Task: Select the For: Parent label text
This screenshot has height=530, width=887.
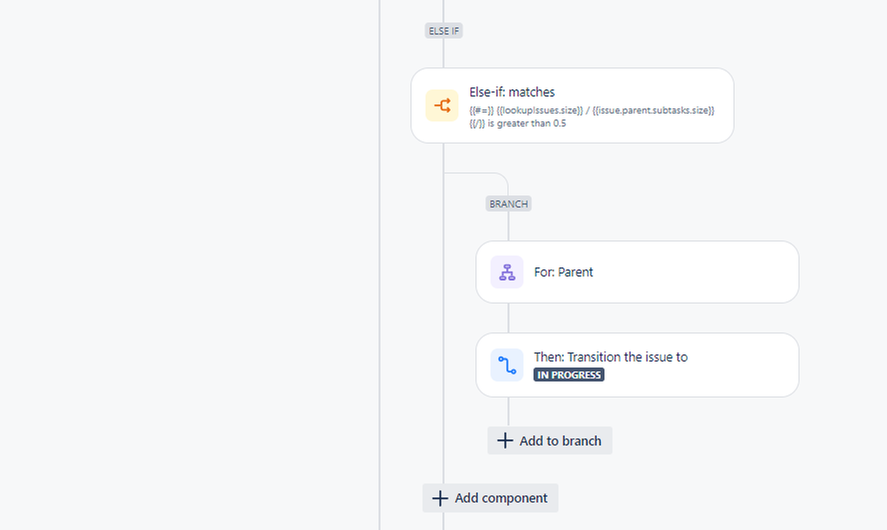Action: tap(563, 272)
